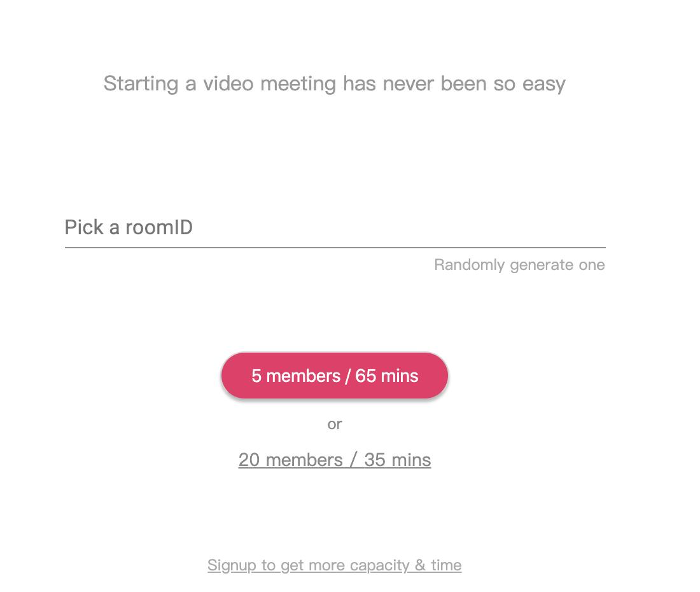Choose 20 members / 35 mins option
This screenshot has height=592, width=700.
(x=335, y=460)
